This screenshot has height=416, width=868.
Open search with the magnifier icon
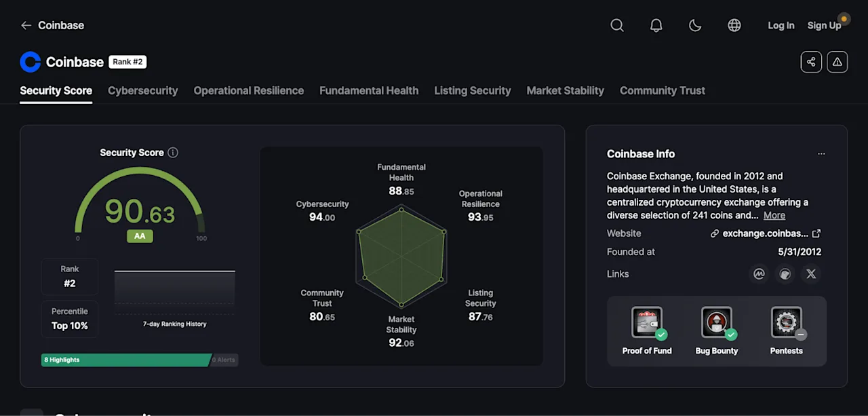coord(616,25)
